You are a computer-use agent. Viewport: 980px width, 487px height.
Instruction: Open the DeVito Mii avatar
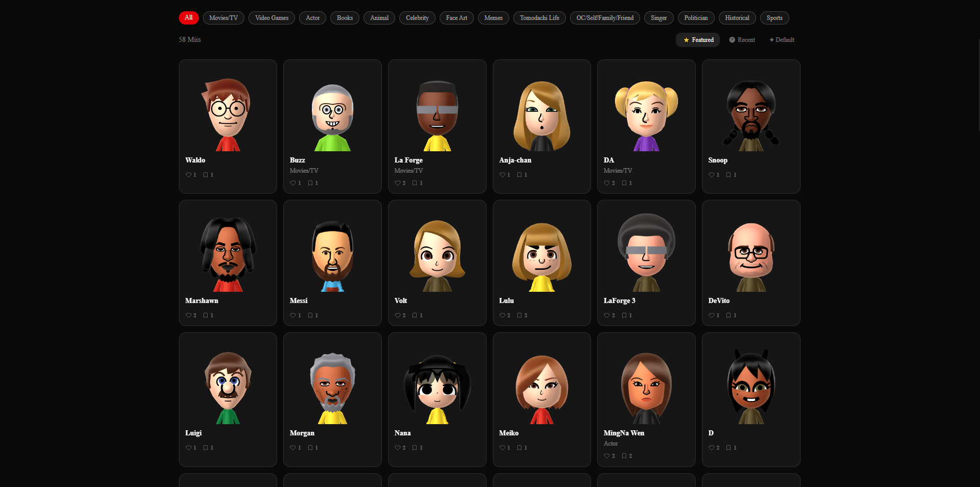tap(751, 257)
